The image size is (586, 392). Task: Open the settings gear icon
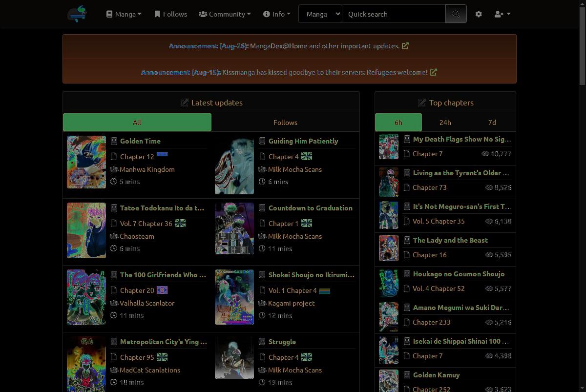[479, 14]
